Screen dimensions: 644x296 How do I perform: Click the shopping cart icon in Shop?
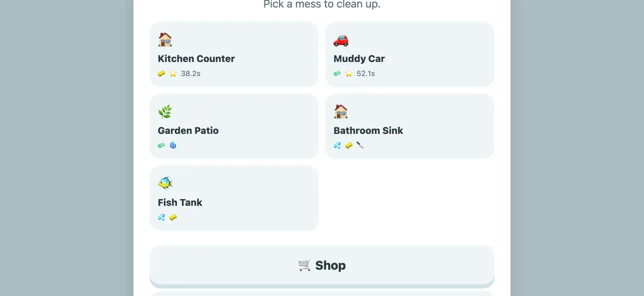304,265
